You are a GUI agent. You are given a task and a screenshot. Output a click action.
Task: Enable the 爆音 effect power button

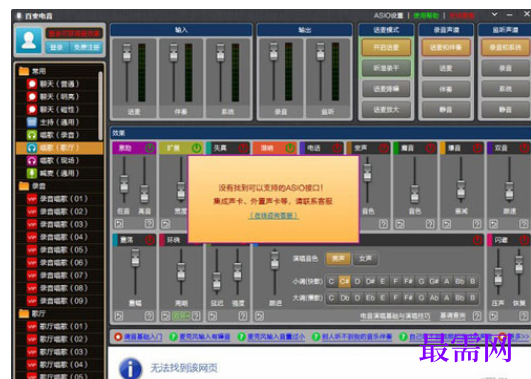click(x=477, y=148)
